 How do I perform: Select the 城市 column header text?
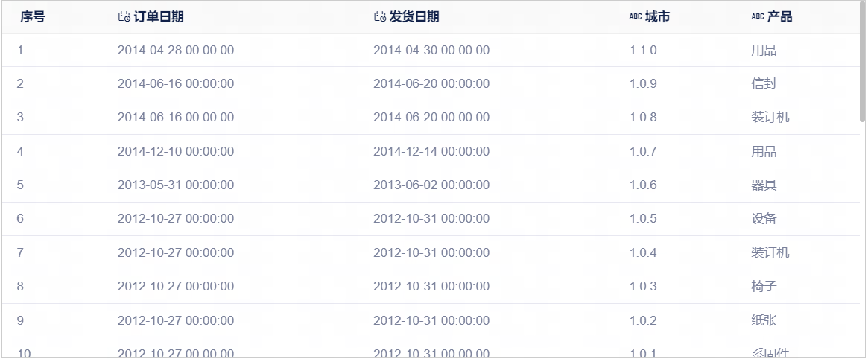click(x=657, y=17)
